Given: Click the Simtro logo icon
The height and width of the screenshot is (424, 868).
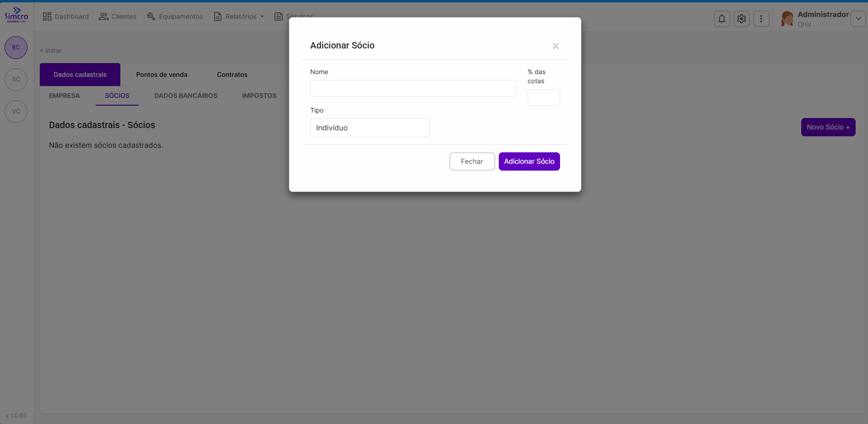Looking at the screenshot, I should tap(16, 15).
